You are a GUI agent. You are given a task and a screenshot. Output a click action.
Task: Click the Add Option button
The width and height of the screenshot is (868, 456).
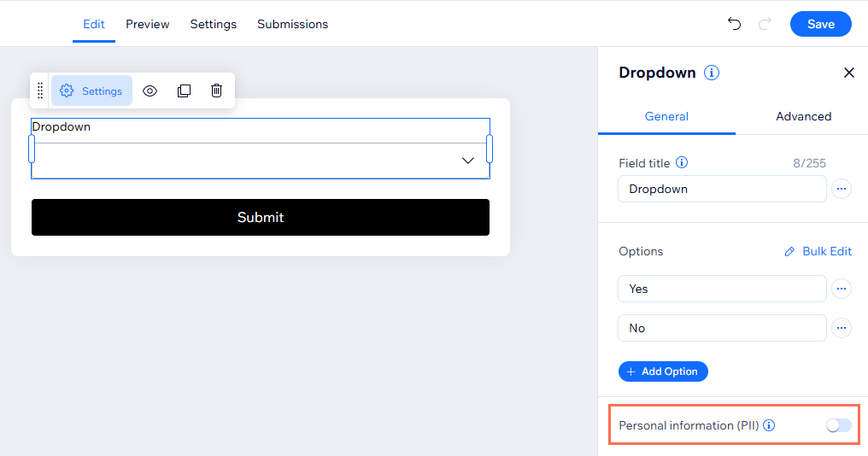tap(663, 371)
